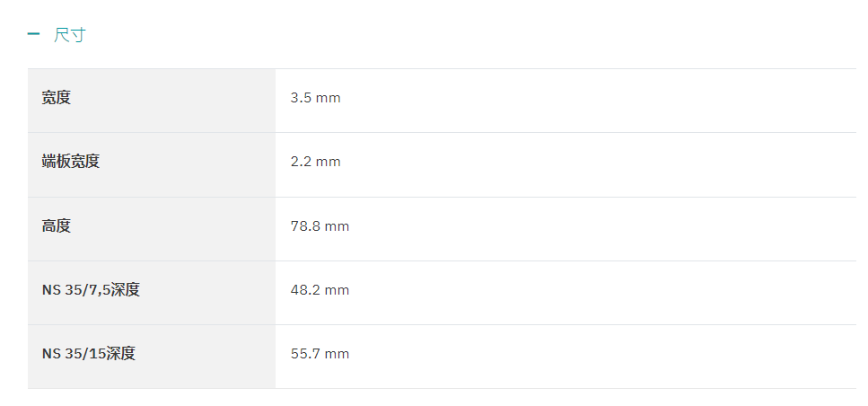
Task: Click the 端板宽度 table row
Action: click(x=442, y=164)
